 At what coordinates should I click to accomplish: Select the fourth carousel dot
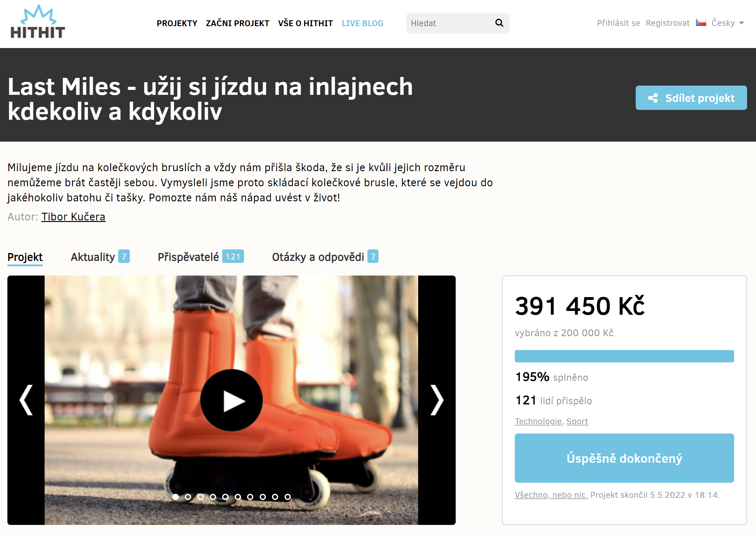click(x=213, y=497)
